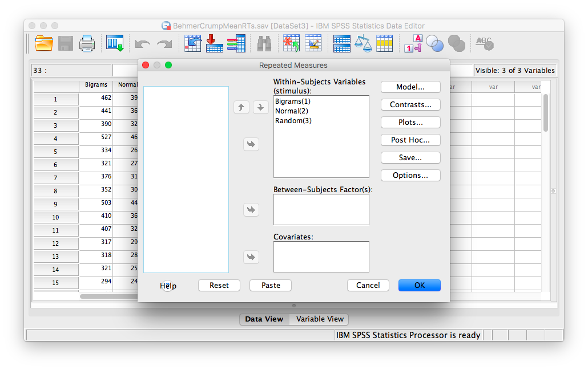The image size is (588, 370).
Task: Click the Print icon in toolbar
Action: [87, 43]
